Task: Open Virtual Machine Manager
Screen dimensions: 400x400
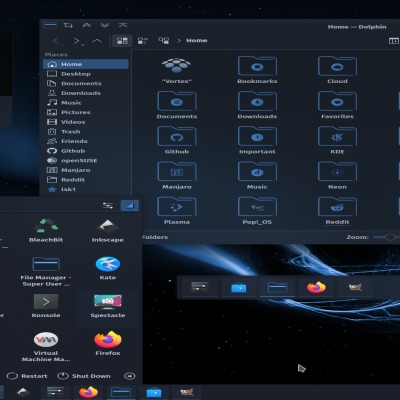Action: point(46,347)
